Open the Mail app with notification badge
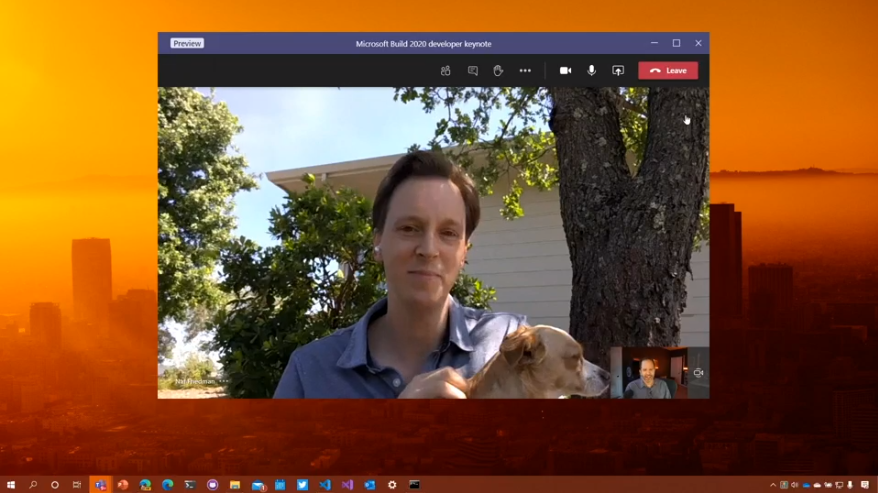The image size is (878, 493). [258, 485]
